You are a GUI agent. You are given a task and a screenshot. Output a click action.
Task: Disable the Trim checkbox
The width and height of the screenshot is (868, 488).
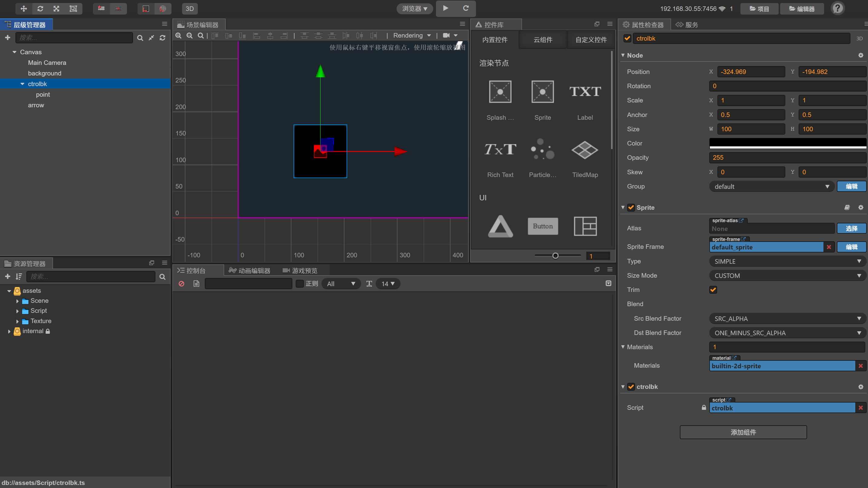click(713, 290)
